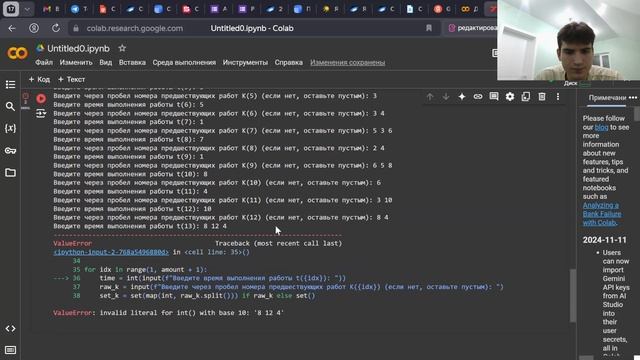Open the 'blog' link in release notes
This screenshot has width=640, height=360.
(601, 127)
